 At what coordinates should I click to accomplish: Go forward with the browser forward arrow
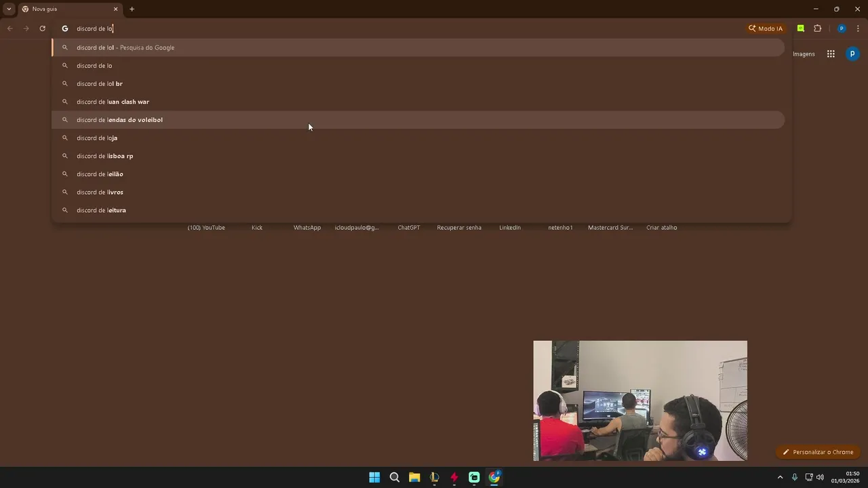26,28
